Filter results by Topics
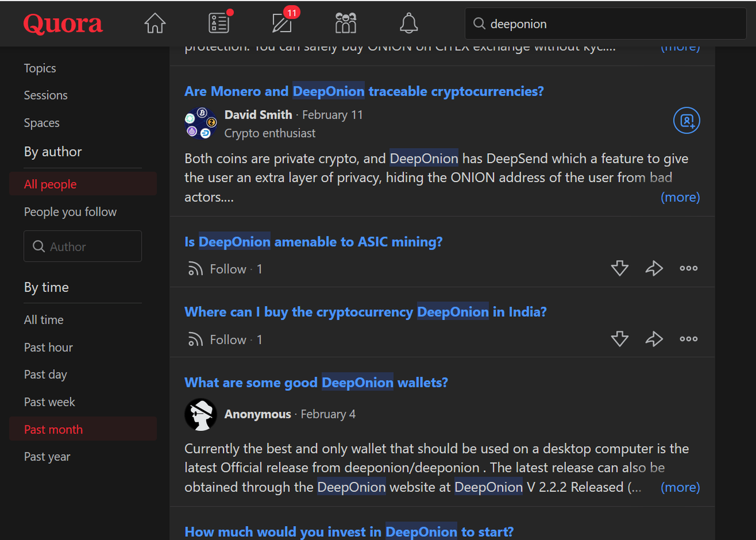756x540 pixels. (x=40, y=68)
